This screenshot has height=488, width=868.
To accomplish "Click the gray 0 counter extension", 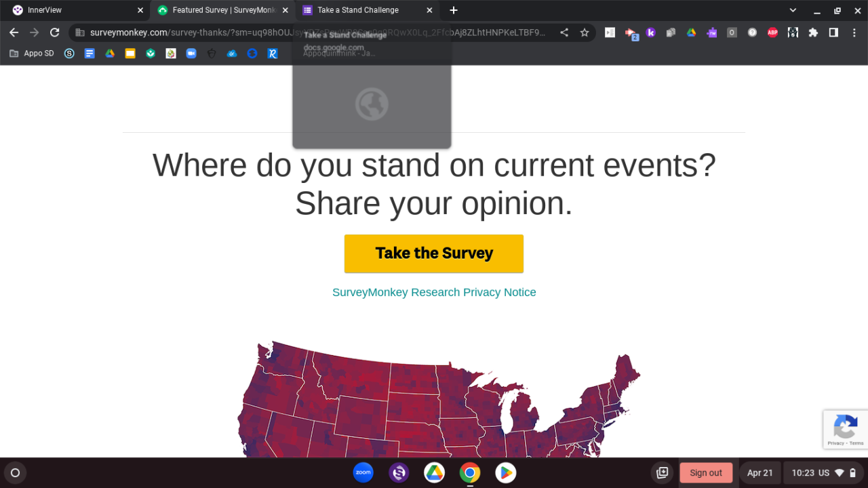I will (732, 33).
